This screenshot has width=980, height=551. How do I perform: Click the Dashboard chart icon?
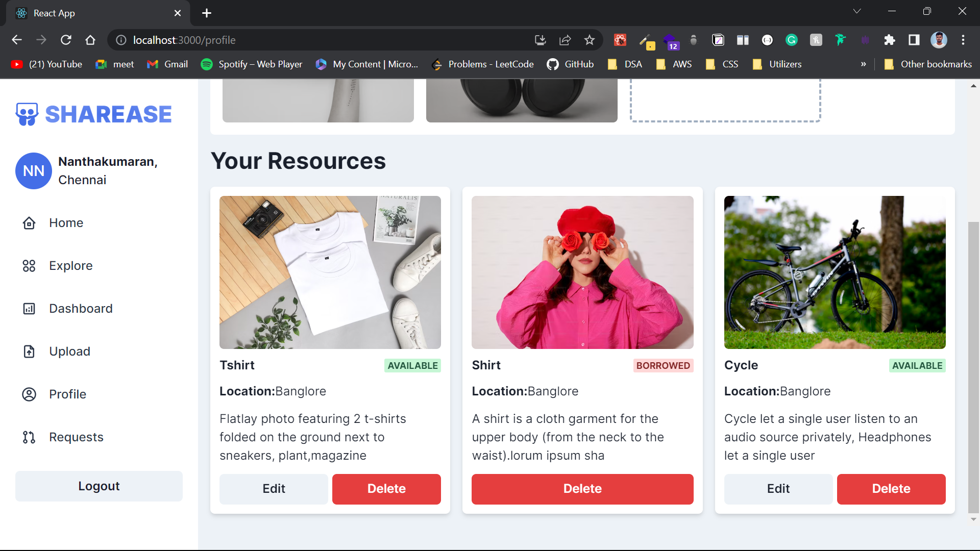[x=29, y=309]
